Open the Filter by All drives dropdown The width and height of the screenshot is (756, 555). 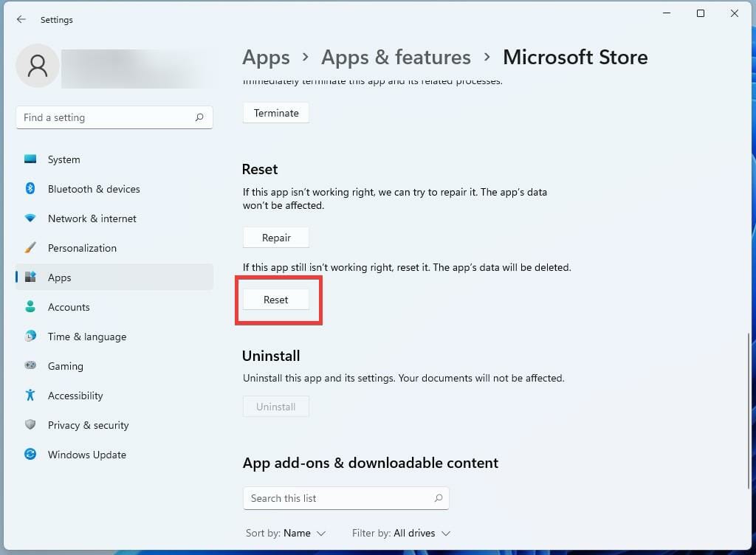point(401,533)
